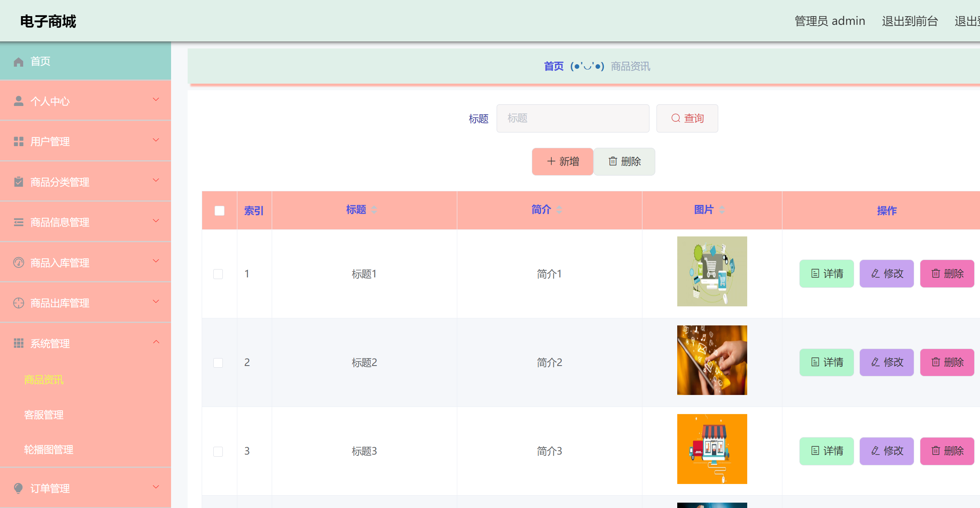Image resolution: width=980 pixels, height=508 pixels.
Task: Click the lightbulb icon for 订单管理
Action: [x=18, y=488]
